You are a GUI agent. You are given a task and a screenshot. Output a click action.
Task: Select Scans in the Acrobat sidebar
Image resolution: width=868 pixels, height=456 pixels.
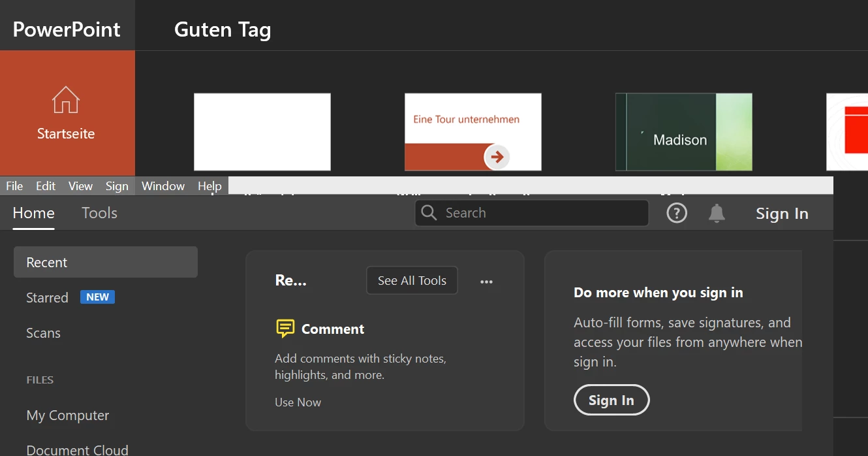click(43, 333)
